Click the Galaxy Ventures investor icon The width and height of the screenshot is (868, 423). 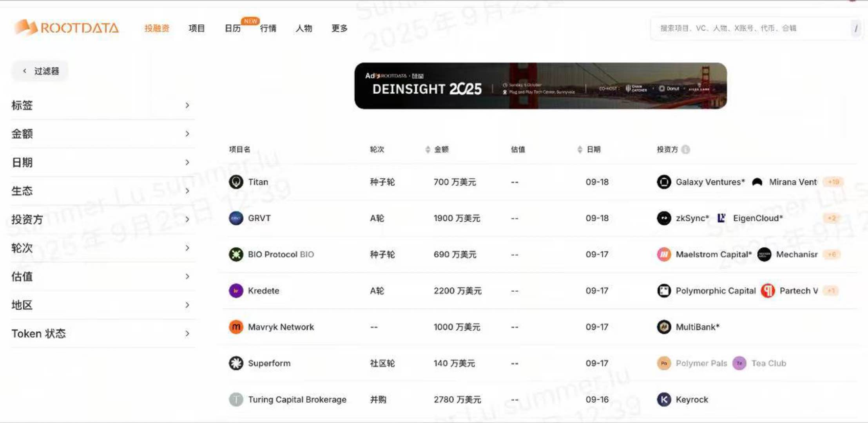[x=664, y=182]
